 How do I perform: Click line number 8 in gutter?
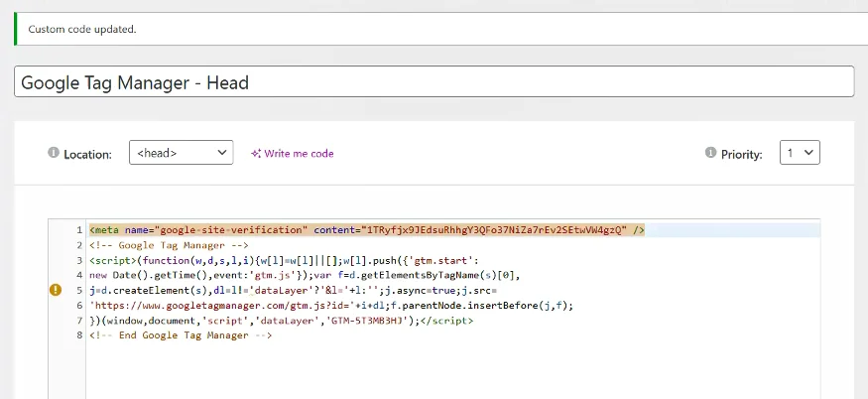79,335
